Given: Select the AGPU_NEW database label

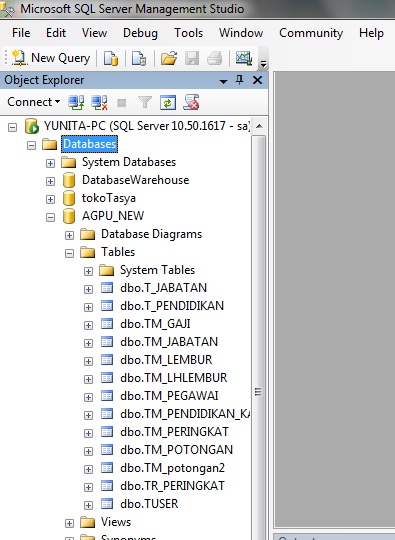Looking at the screenshot, I should pos(113,216).
